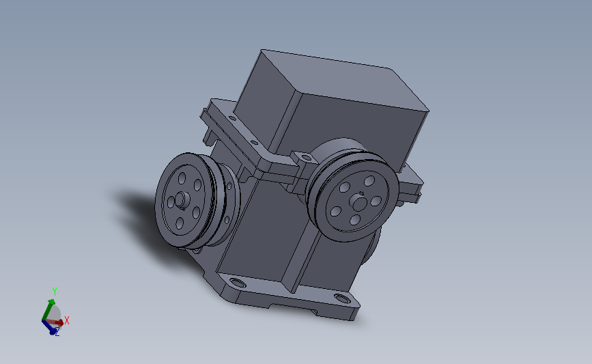
Task: Click the red X axis of the orientation triad
Action: point(56,322)
